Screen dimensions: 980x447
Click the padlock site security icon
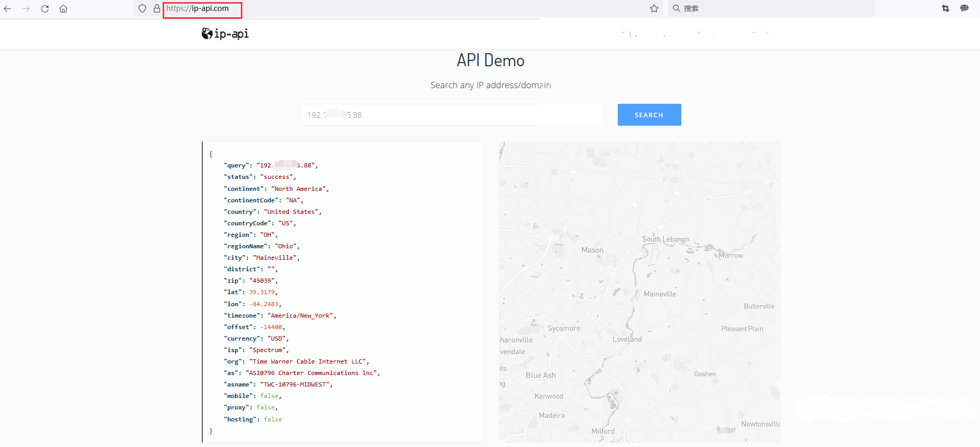156,8
